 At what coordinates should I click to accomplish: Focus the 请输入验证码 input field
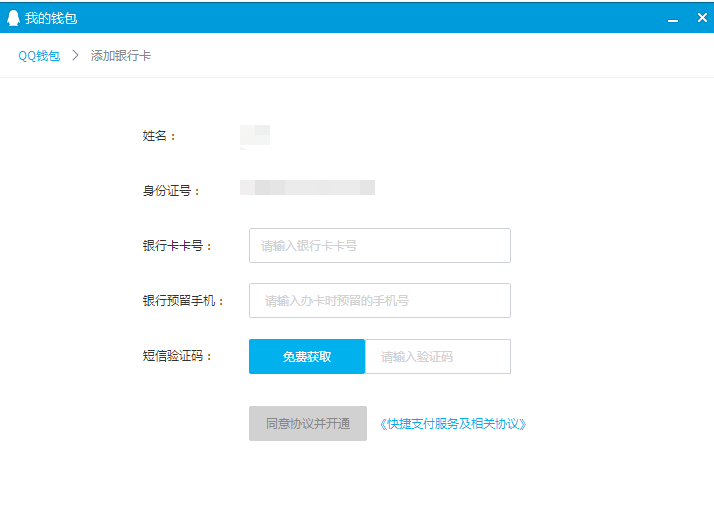click(438, 356)
